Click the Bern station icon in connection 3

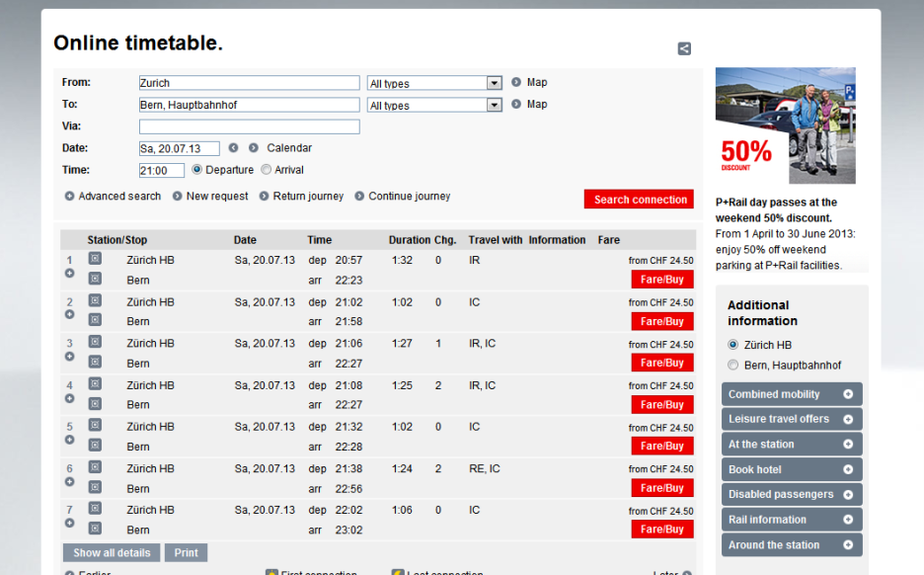[x=95, y=362]
